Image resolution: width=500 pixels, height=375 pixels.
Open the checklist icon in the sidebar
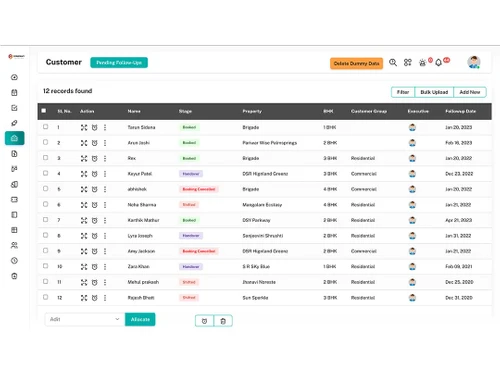14,108
